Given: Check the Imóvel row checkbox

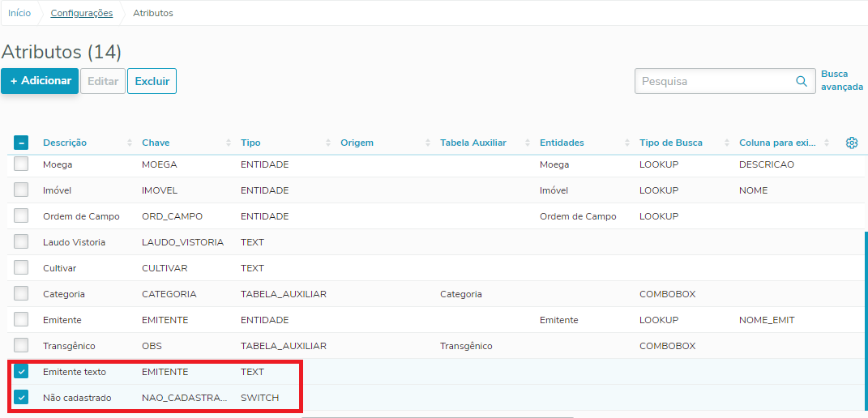Looking at the screenshot, I should 21,190.
